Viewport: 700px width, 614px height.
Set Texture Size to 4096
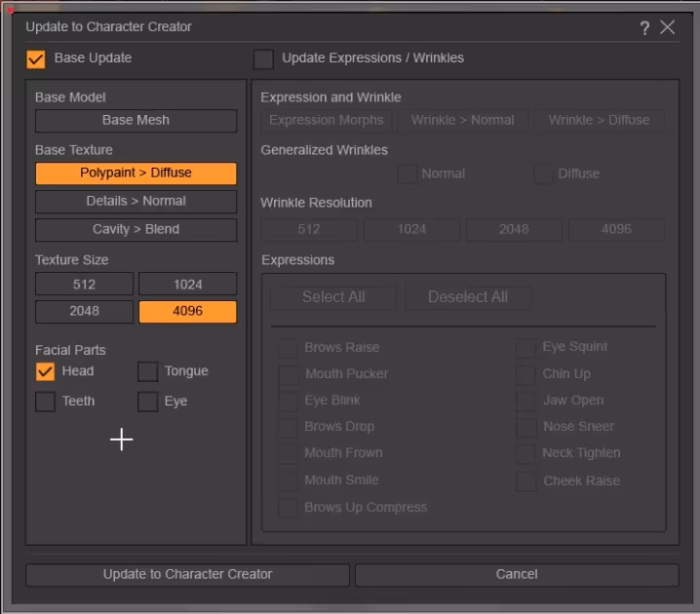[187, 311]
